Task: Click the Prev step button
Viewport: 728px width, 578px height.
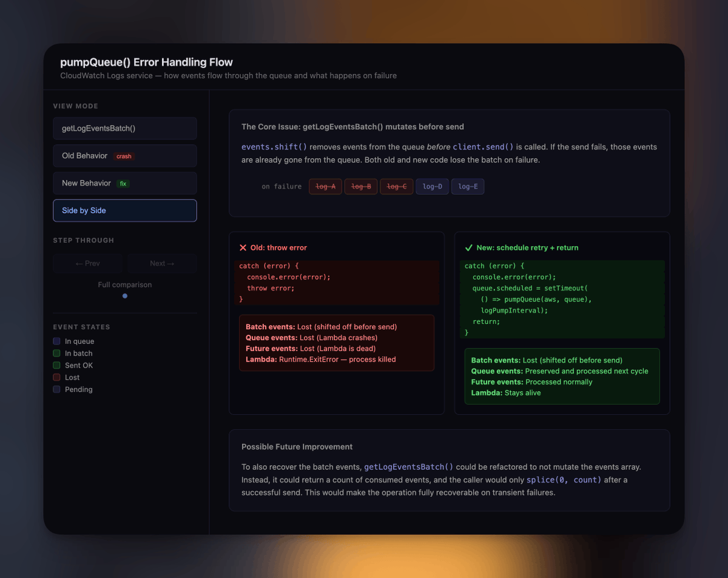Action: pos(87,263)
